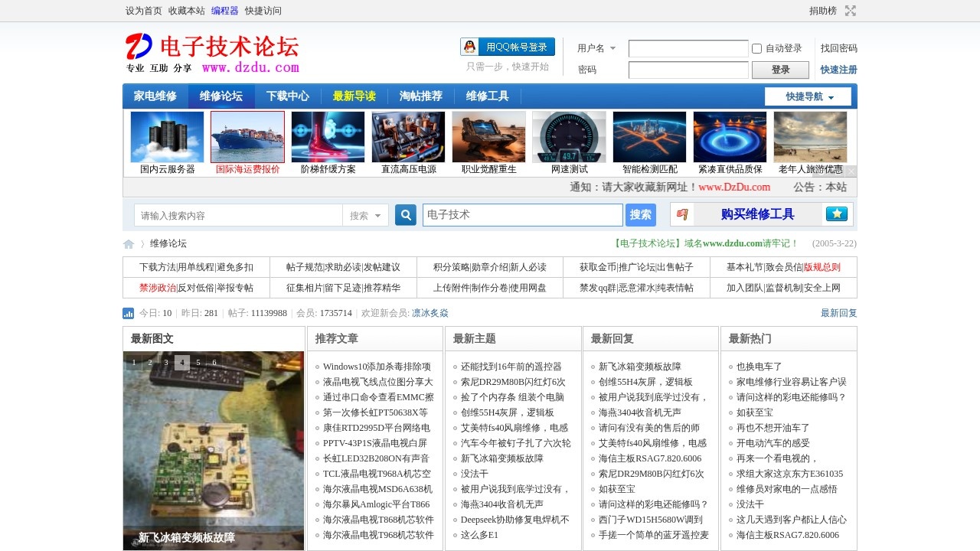The height and width of the screenshot is (551, 980).
Task: Open the 购买维修工具 link
Action: (x=758, y=214)
